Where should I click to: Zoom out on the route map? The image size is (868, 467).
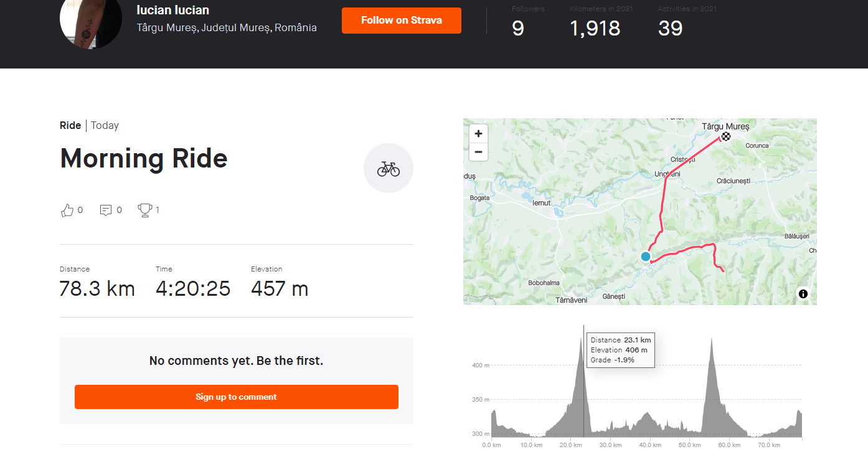(478, 151)
